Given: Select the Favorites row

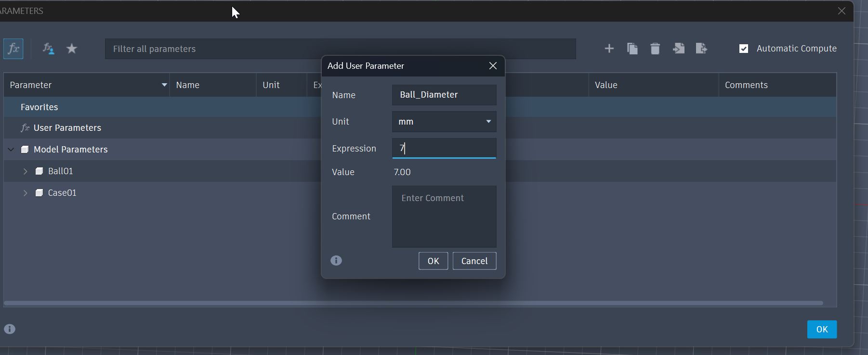Looking at the screenshot, I should [39, 107].
